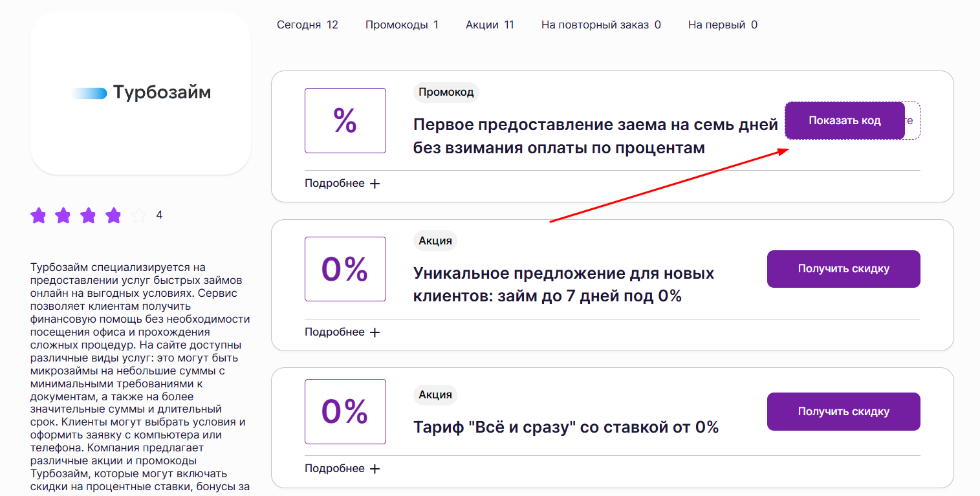The image size is (980, 496).
Task: Click the 0% icon on the new clients offer
Action: pos(345,268)
